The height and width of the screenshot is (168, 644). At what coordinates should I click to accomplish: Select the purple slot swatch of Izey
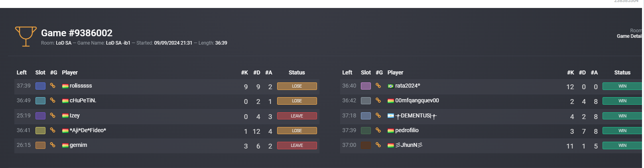coord(40,116)
